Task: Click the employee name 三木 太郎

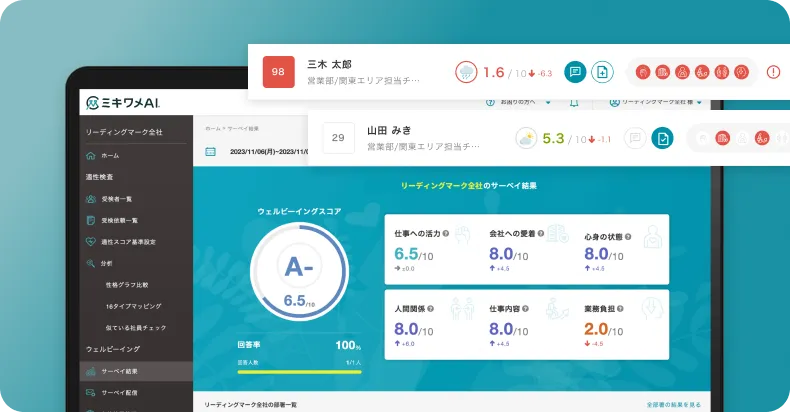Action: 330,64
